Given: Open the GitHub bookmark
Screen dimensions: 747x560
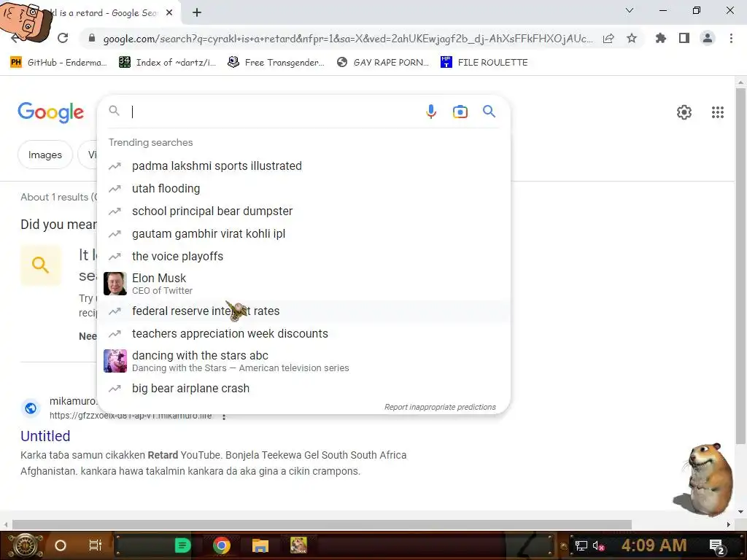Looking at the screenshot, I should pyautogui.click(x=58, y=63).
